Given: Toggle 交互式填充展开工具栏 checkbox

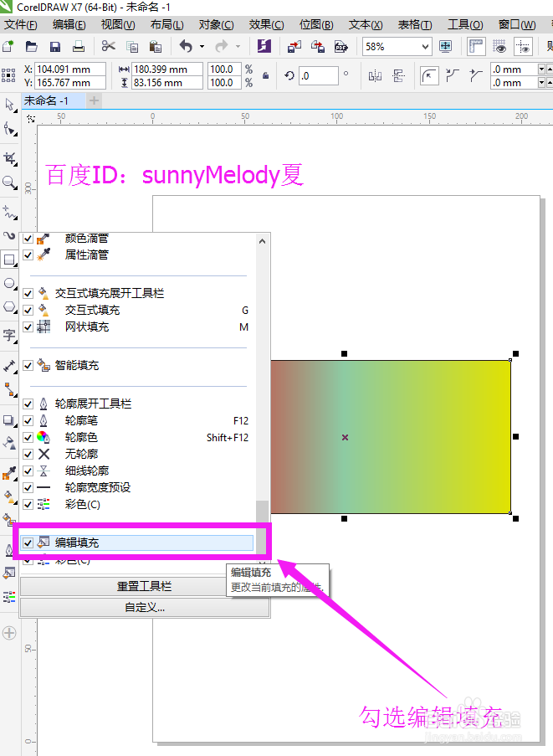Looking at the screenshot, I should [x=28, y=293].
